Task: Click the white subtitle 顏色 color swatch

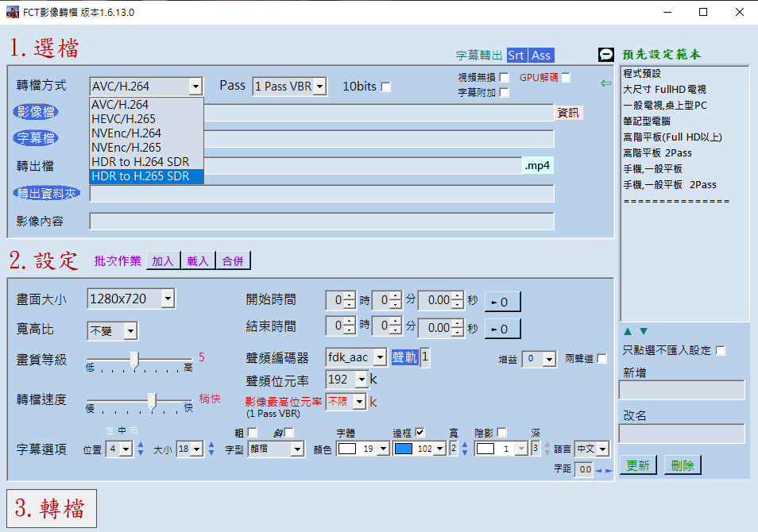Action: (347, 449)
